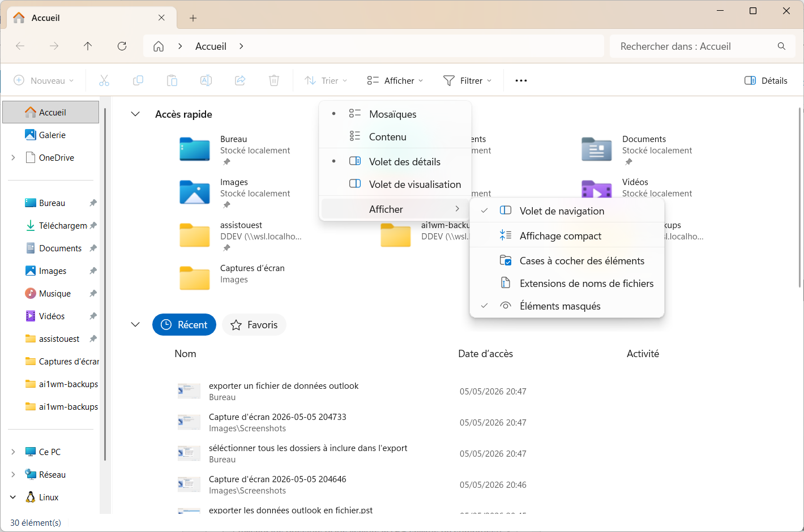Click the Rename icon in toolbar
Viewport: 804px width, 532px height.
(206, 80)
